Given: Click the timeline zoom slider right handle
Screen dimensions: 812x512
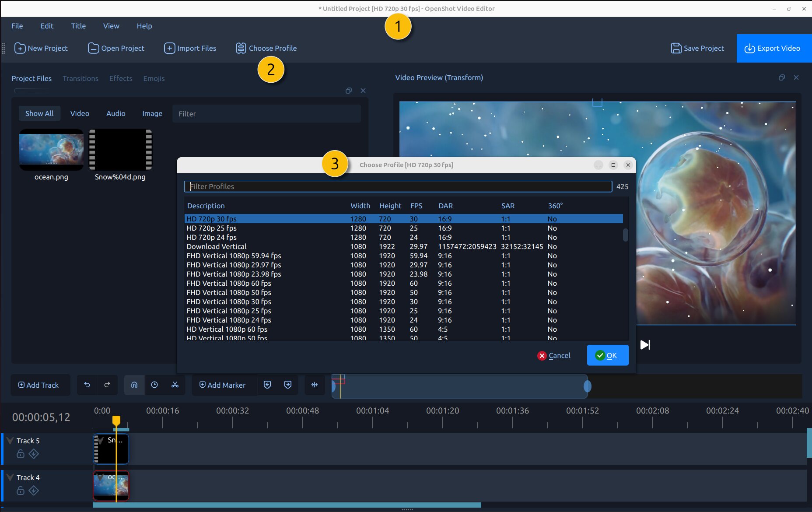Looking at the screenshot, I should [x=587, y=386].
